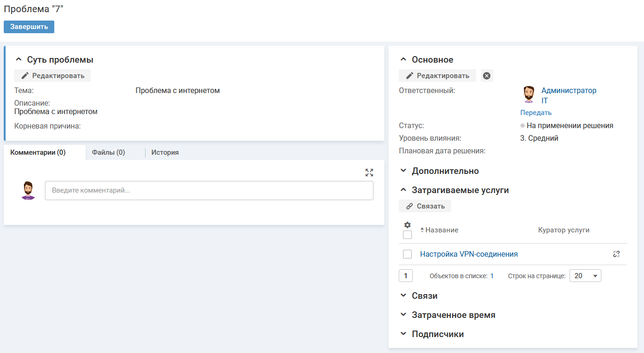Open the rows per page dropdown
The height and width of the screenshot is (353, 644).
click(585, 276)
